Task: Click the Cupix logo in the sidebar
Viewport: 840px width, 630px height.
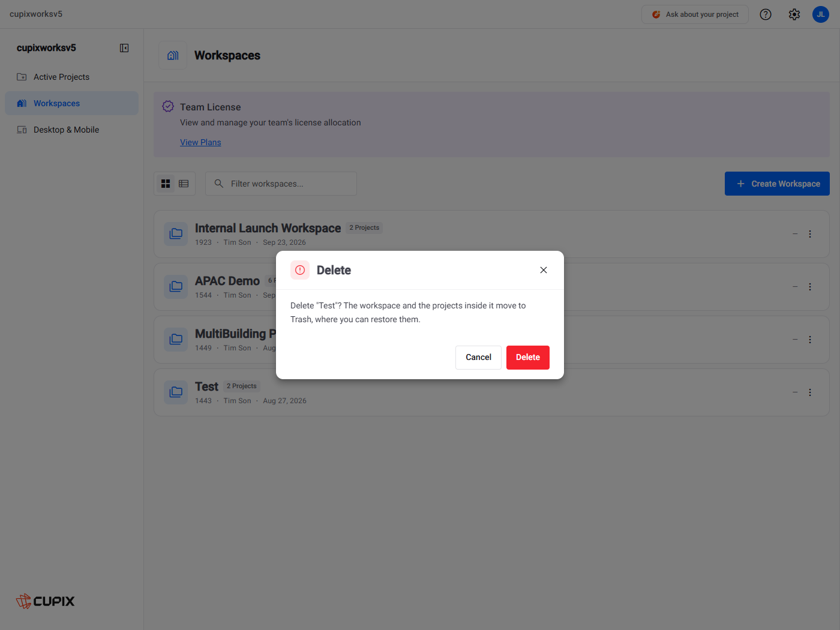Action: click(x=46, y=601)
